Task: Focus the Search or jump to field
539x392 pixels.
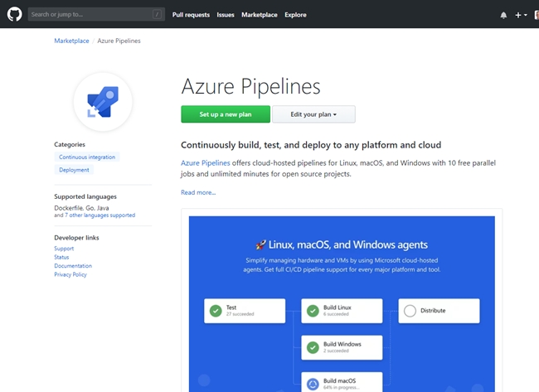Action: click(x=96, y=14)
